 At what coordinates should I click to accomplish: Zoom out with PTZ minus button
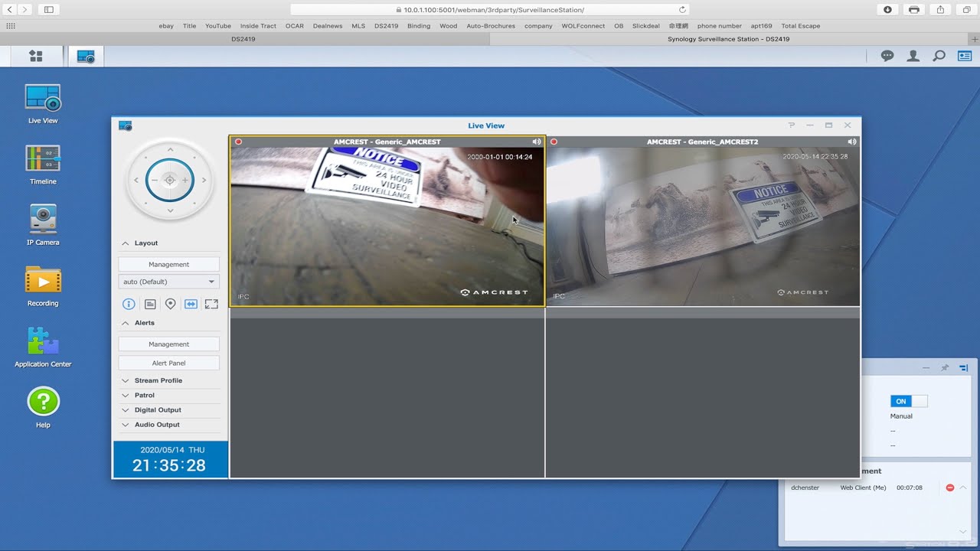tap(155, 180)
